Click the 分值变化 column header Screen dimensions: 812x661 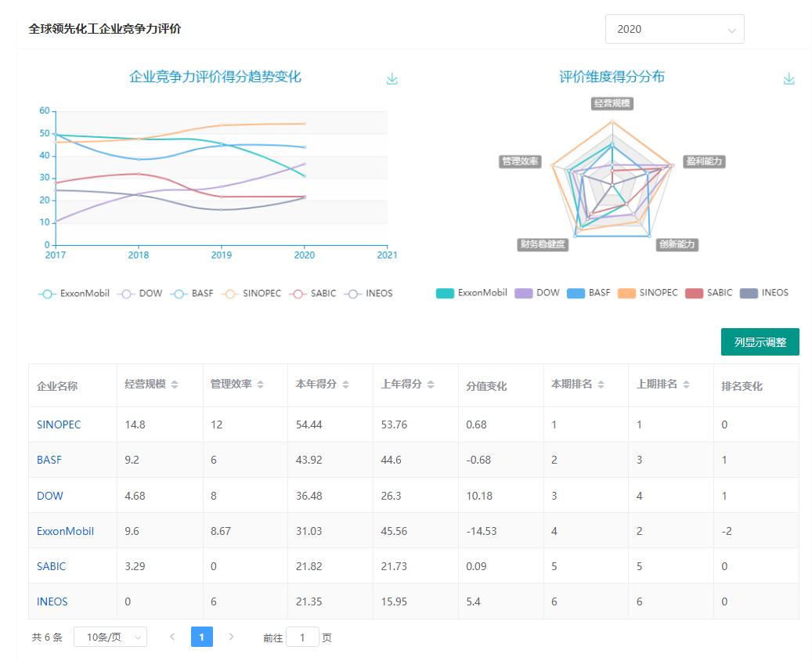coord(486,386)
